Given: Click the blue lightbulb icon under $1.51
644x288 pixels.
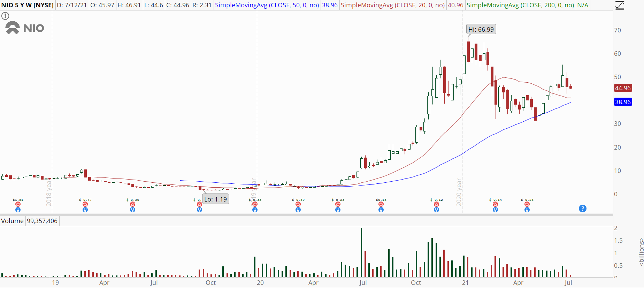Looking at the screenshot, I should (x=18, y=210).
